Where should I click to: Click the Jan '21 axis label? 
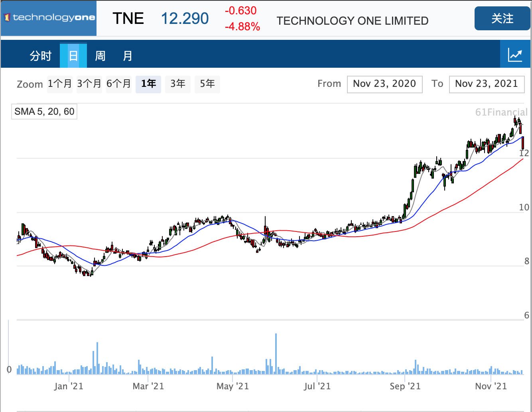coord(69,386)
